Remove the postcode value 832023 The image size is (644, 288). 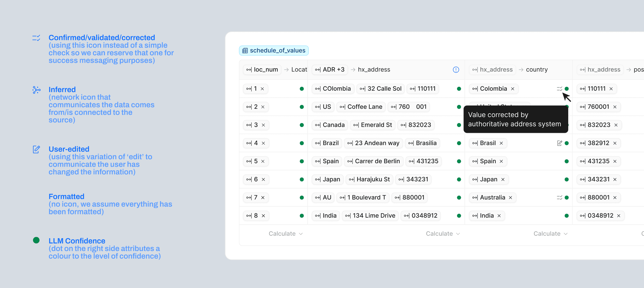[616, 125]
